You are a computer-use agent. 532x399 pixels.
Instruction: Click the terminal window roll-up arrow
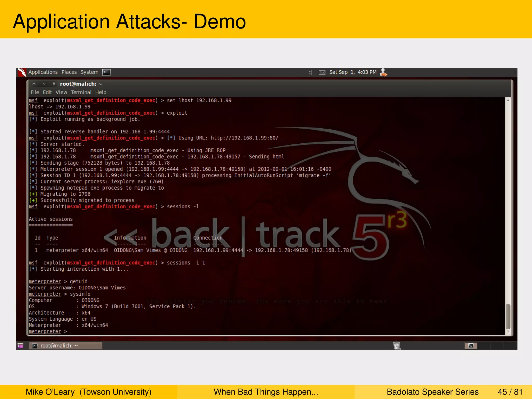tap(34, 84)
